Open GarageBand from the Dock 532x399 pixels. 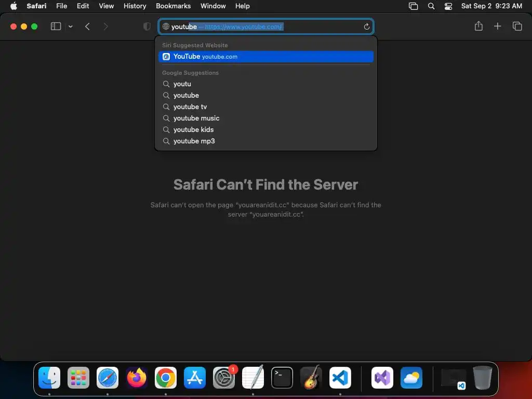click(x=311, y=377)
